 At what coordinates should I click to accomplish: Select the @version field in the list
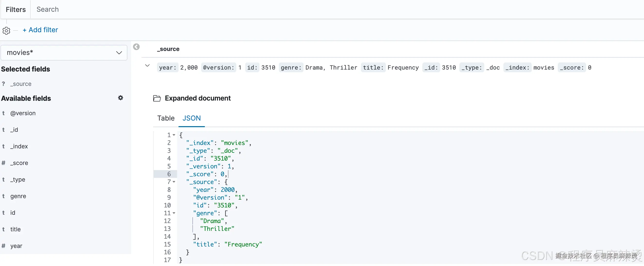point(23,113)
